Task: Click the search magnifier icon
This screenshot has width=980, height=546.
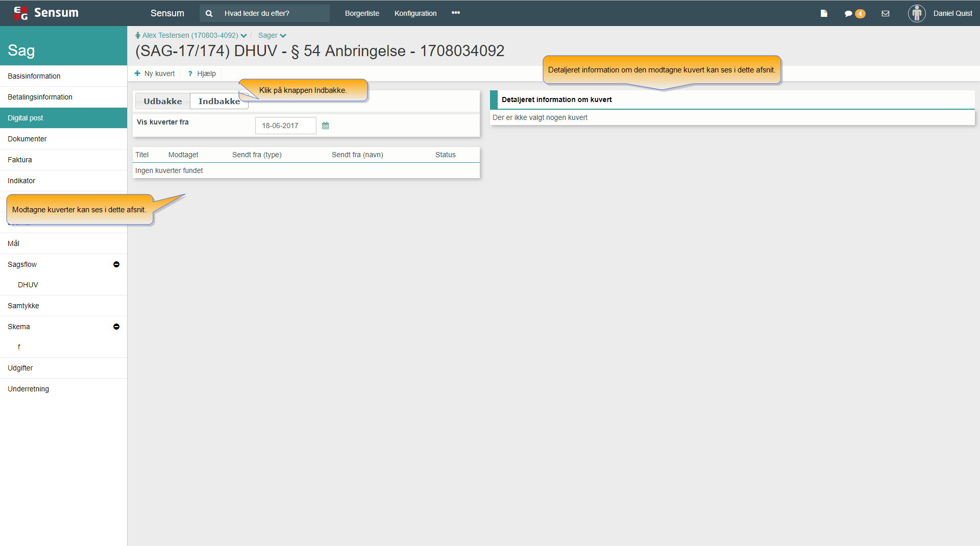Action: pos(209,14)
